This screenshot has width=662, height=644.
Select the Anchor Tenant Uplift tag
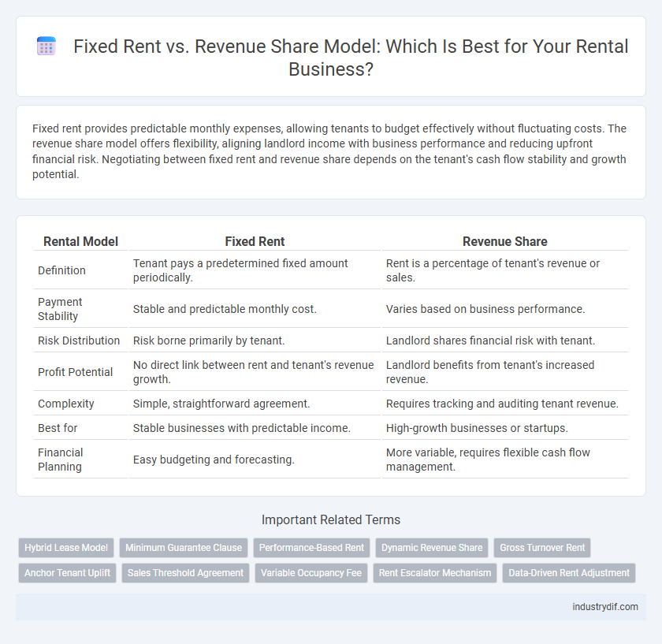coord(67,573)
